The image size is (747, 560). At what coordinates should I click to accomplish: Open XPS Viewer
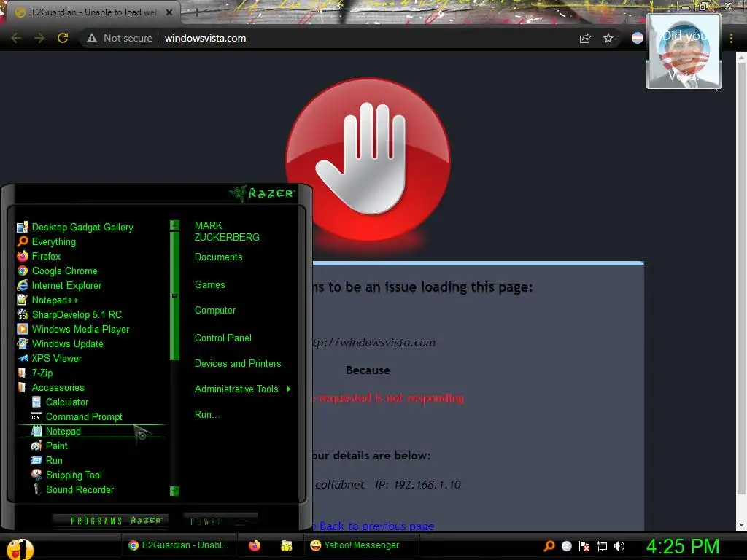point(50,359)
